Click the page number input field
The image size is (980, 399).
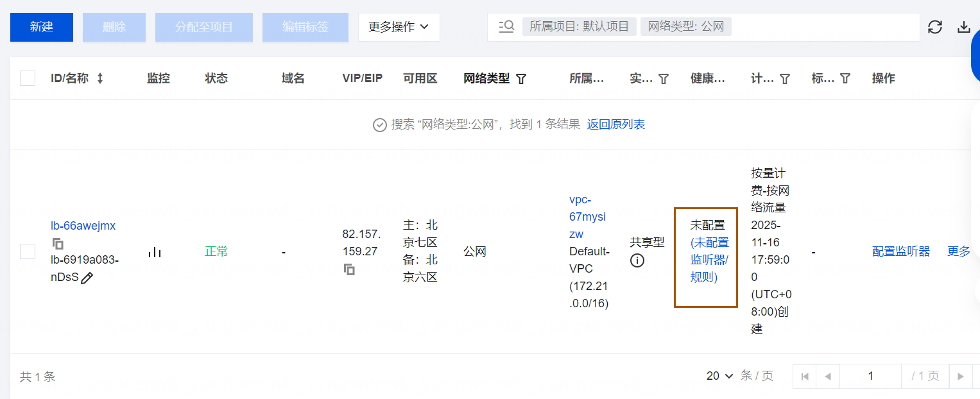870,377
